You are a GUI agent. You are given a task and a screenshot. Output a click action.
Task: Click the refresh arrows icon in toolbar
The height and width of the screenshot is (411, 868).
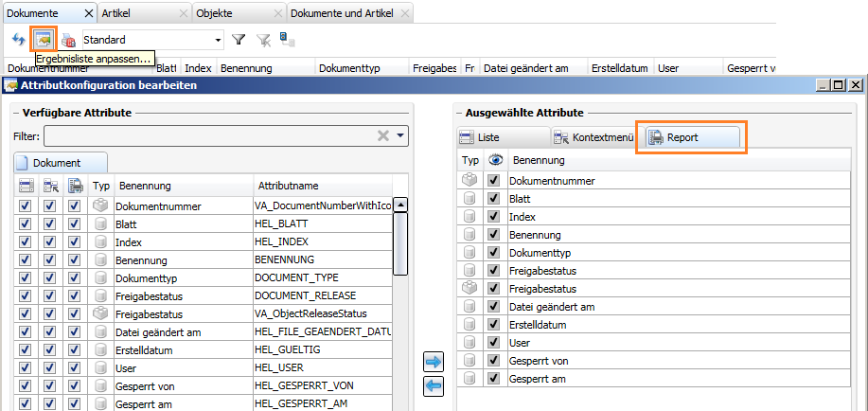pos(19,40)
